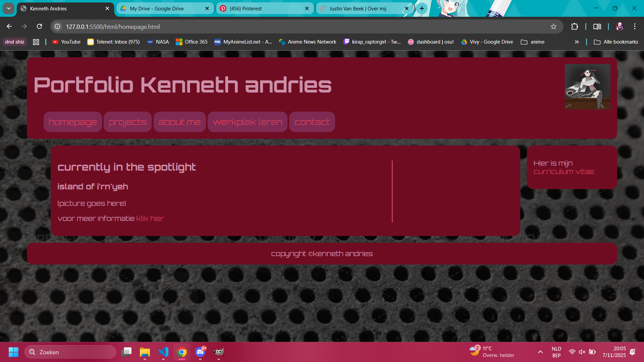View site information for 127.0.0.1
Image resolution: width=644 pixels, height=362 pixels.
tap(58, 26)
